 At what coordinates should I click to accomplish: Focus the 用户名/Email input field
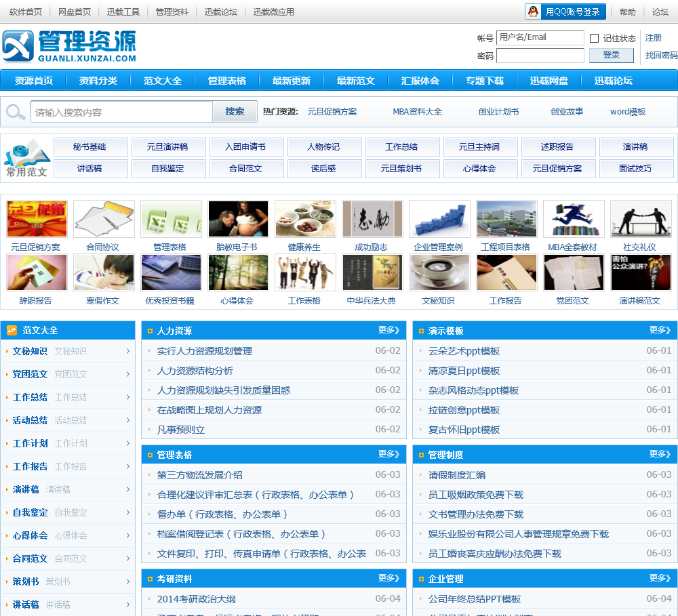coord(540,37)
